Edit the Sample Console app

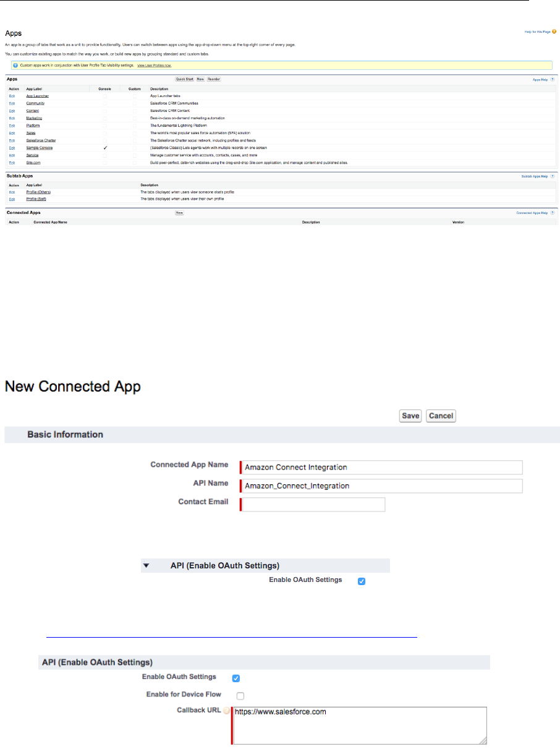tap(12, 147)
